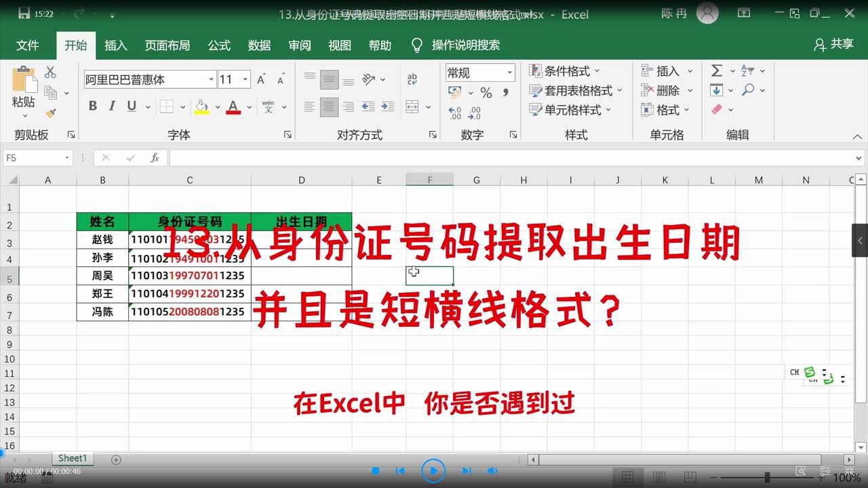The height and width of the screenshot is (488, 868).
Task: Select the fill color bucket icon
Action: pos(202,106)
